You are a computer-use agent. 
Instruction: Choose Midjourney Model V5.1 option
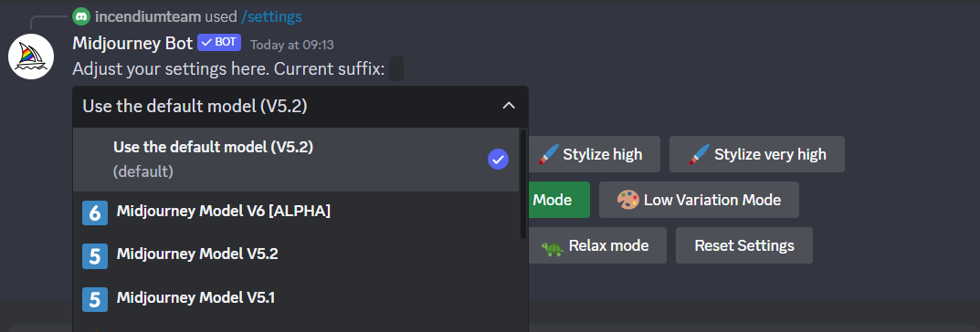coord(296,299)
